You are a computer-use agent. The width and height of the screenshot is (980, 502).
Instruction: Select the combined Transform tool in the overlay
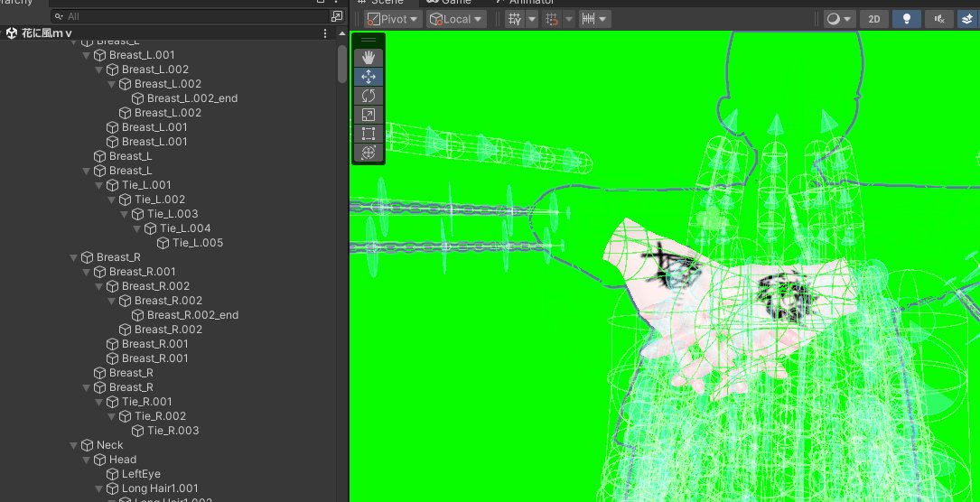click(x=369, y=153)
